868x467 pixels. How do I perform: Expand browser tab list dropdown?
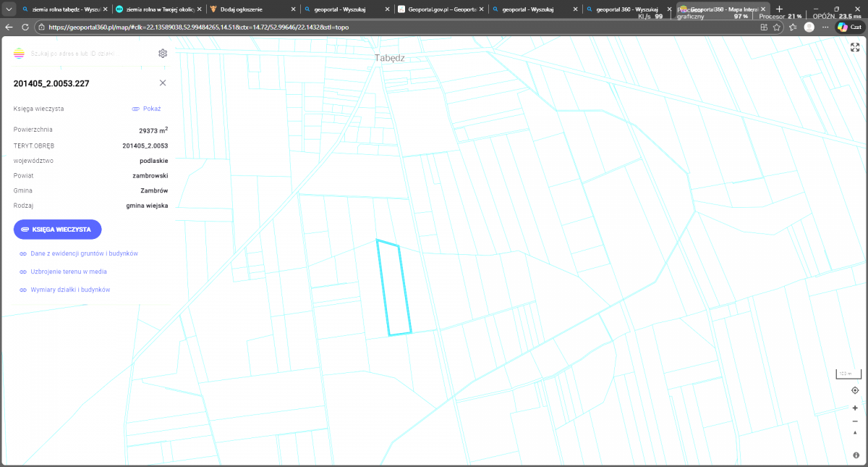pyautogui.click(x=9, y=9)
